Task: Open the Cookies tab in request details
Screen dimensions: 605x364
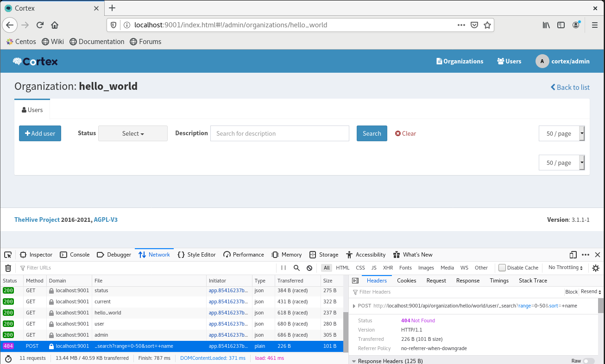Action: (x=407, y=281)
